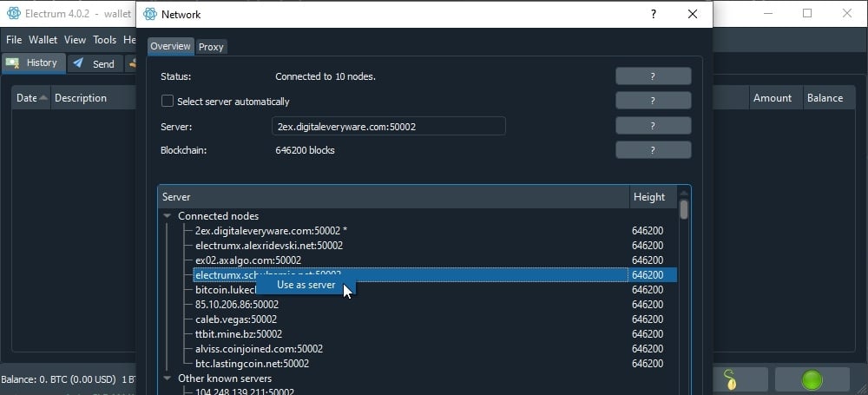This screenshot has height=395, width=868.
Task: Open the Send tab in Electrum window
Action: tap(95, 63)
